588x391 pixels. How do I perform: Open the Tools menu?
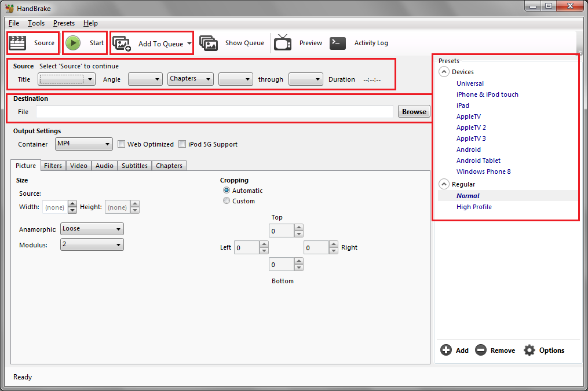pos(36,23)
